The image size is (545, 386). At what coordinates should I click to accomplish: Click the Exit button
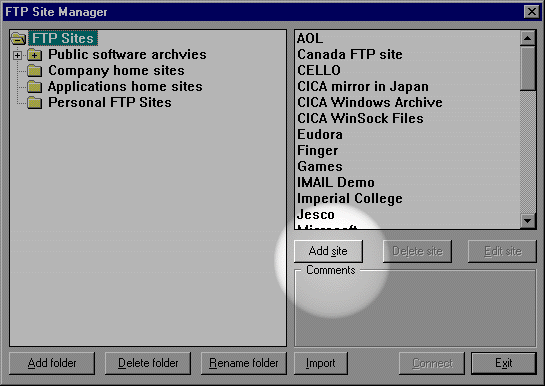tap(504, 363)
